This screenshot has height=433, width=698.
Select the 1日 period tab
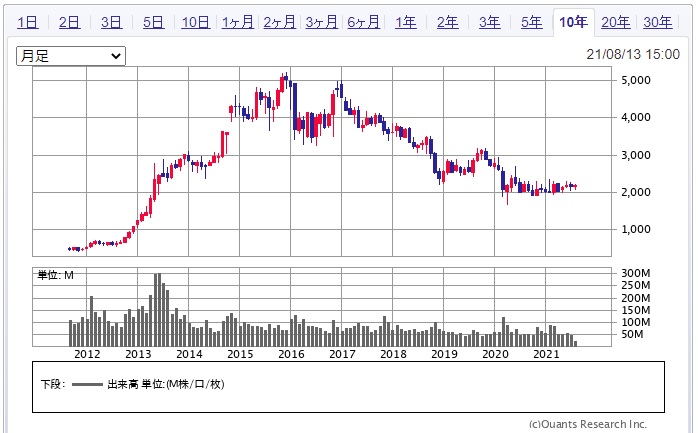[x=28, y=22]
